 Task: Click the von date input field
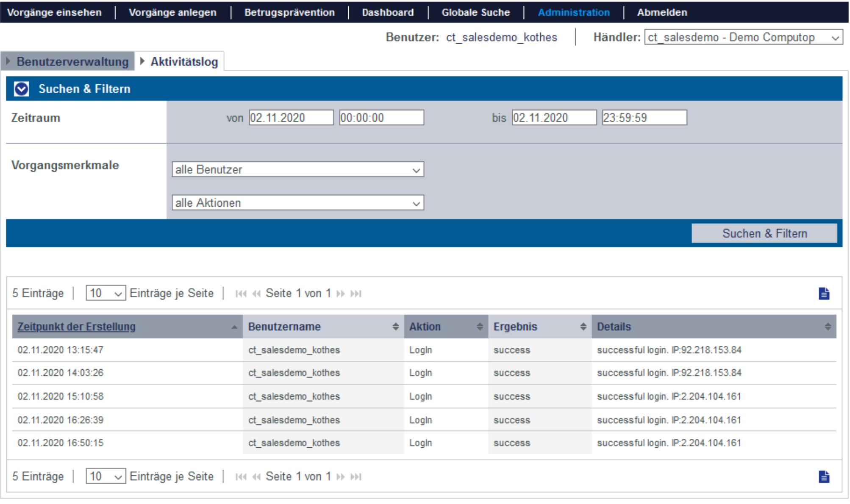click(291, 118)
